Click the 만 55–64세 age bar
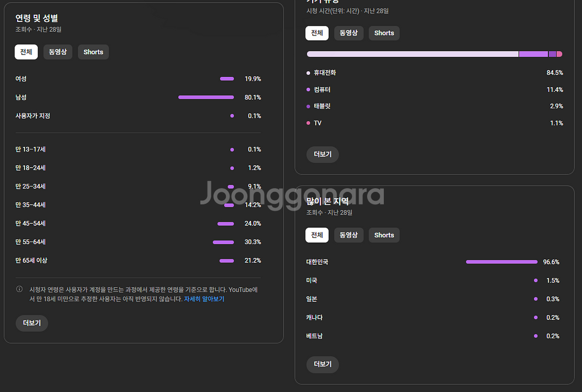This screenshot has width=582, height=392. pyautogui.click(x=223, y=242)
